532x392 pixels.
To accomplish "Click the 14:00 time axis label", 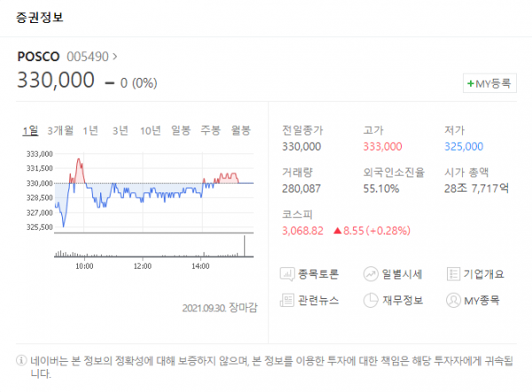I will click(200, 266).
